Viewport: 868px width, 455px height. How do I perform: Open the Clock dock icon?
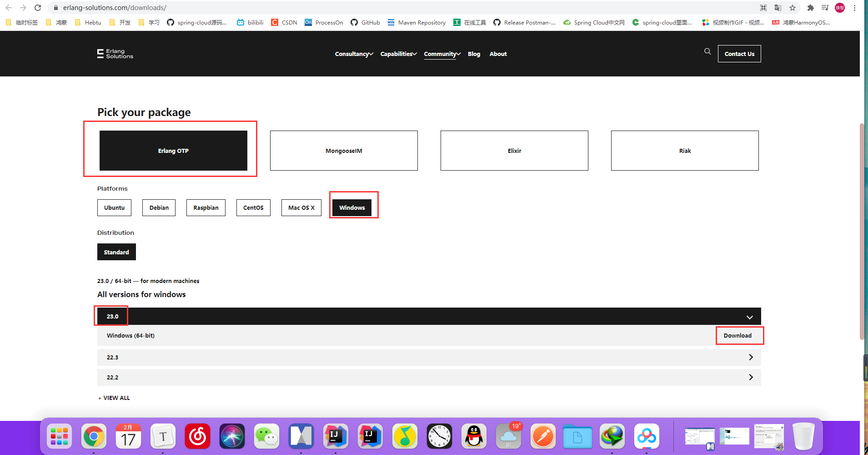point(439,437)
